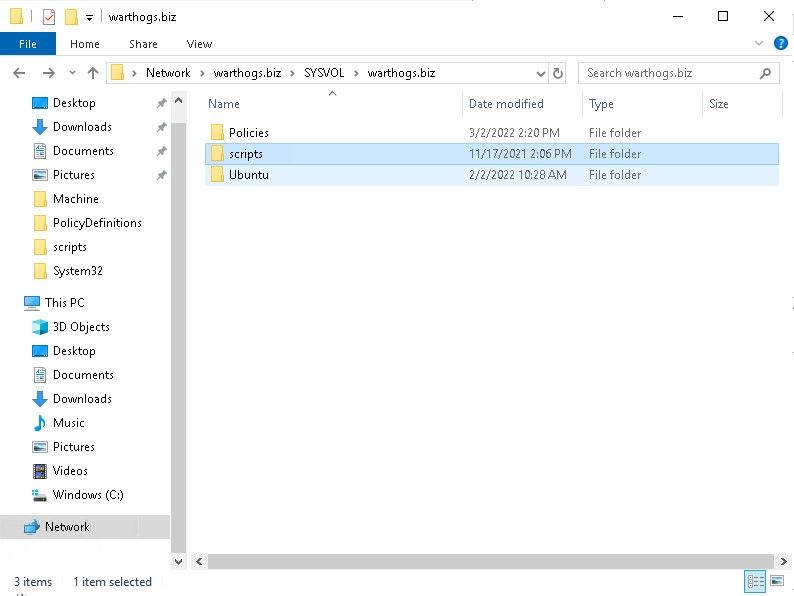
Task: Sort by the Size column header
Action: [719, 104]
